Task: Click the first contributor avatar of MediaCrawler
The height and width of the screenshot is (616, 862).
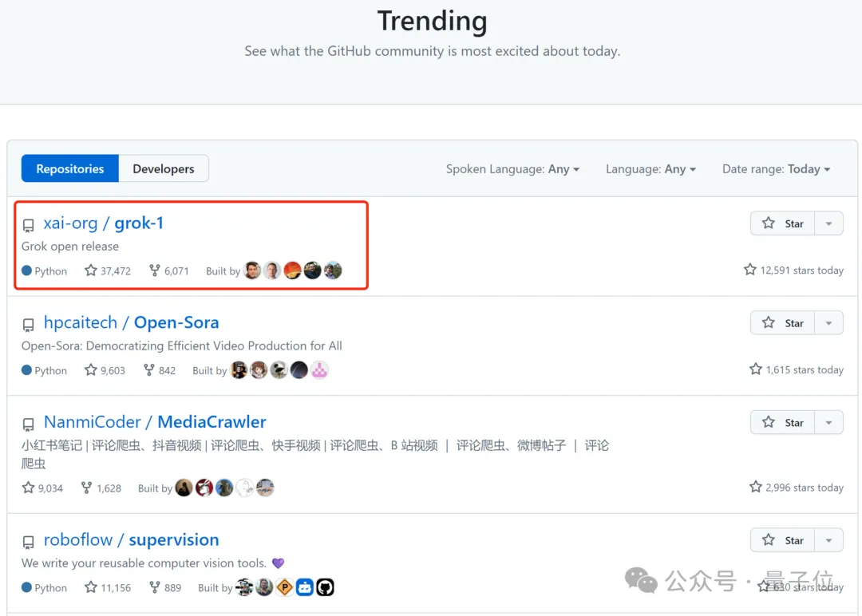Action: 184,488
